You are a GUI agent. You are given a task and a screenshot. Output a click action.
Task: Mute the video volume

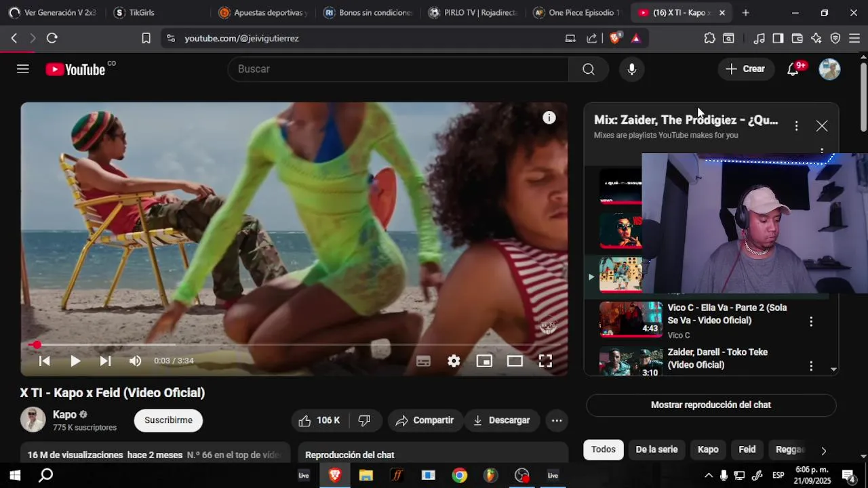(136, 361)
